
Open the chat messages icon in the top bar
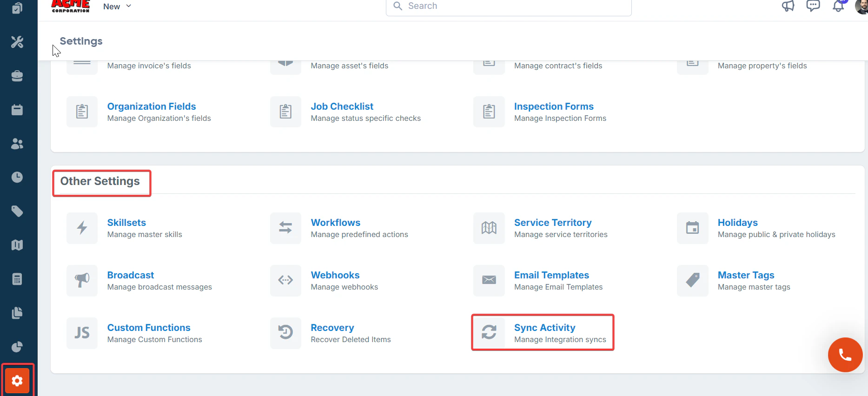coord(813,6)
